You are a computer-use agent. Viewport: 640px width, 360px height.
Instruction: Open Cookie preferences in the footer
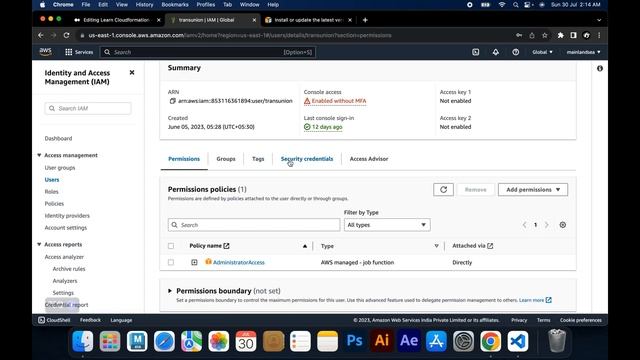[x=580, y=320]
